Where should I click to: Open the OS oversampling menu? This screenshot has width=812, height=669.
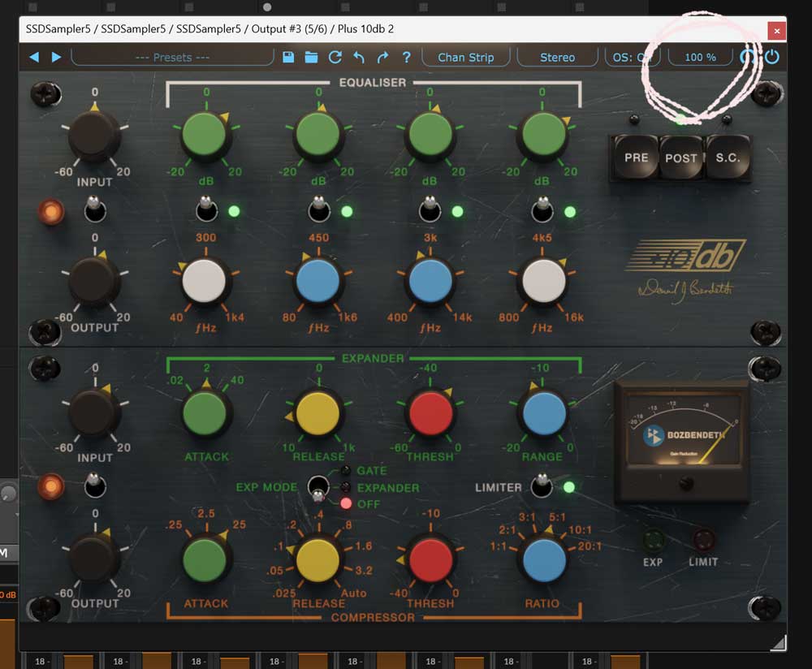tap(633, 57)
